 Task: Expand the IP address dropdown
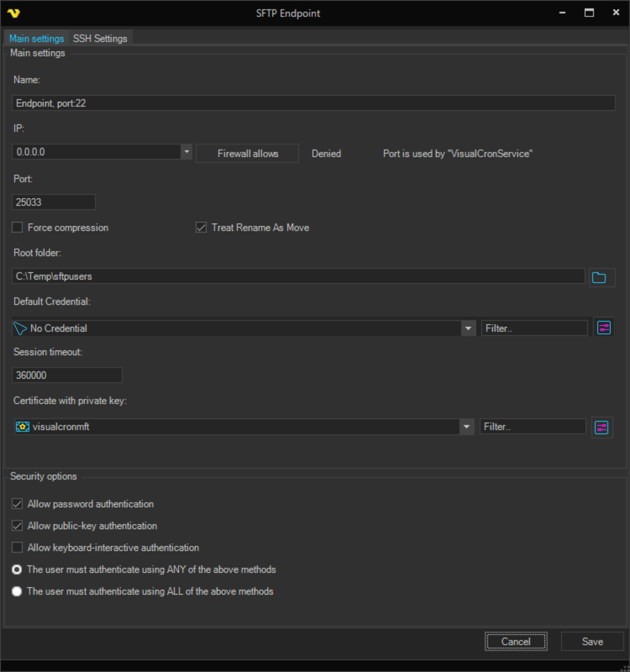coord(186,152)
